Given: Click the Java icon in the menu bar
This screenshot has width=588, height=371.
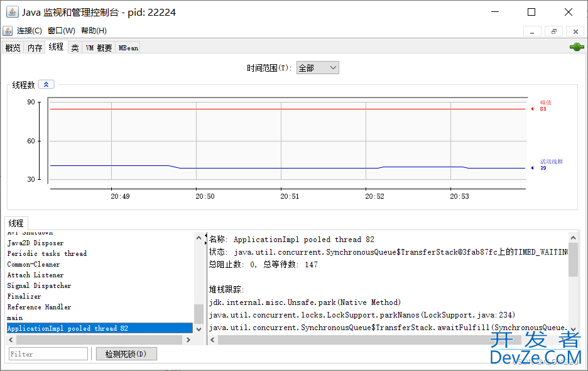Looking at the screenshot, I should click(8, 30).
